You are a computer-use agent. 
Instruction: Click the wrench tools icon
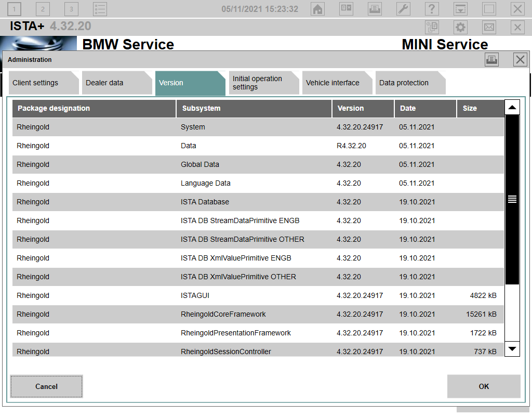point(403,9)
